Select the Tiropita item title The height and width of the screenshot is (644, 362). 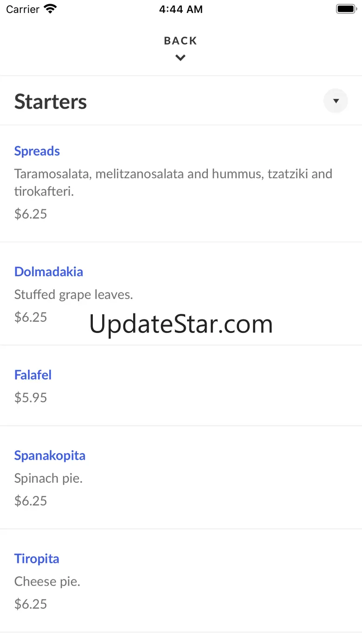pos(37,559)
